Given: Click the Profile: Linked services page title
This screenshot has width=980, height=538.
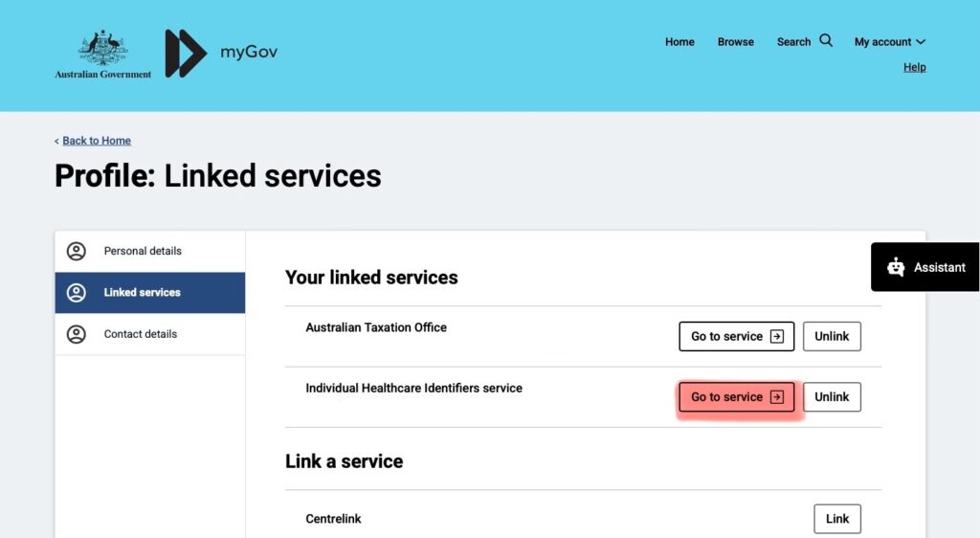Looking at the screenshot, I should tap(217, 175).
